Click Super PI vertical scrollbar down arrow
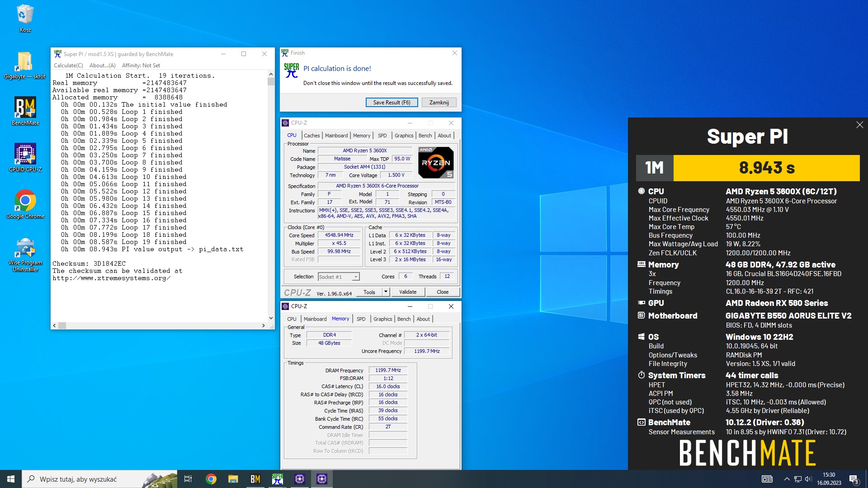 coord(271,318)
